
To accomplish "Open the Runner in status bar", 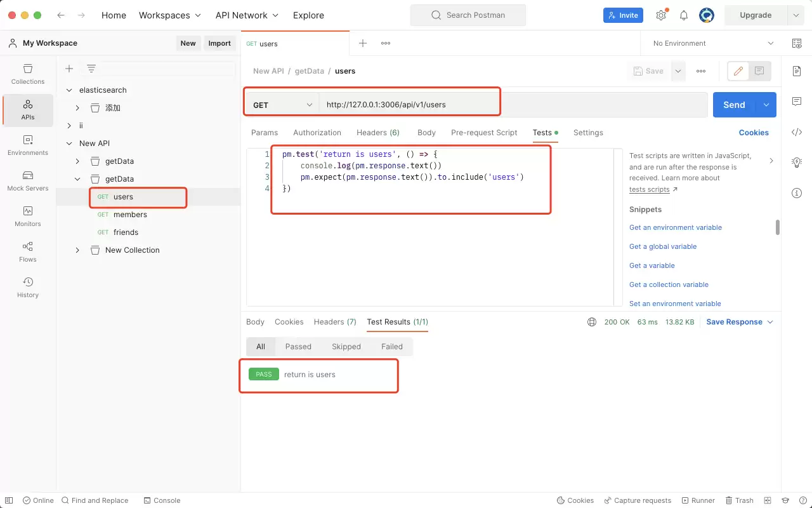I will point(697,500).
